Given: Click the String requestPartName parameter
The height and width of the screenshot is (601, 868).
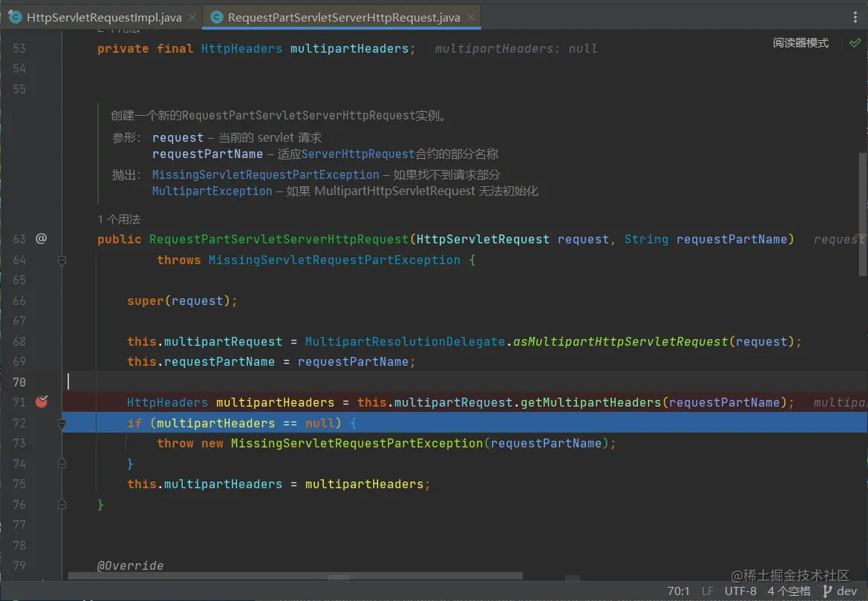Looking at the screenshot, I should [x=705, y=239].
